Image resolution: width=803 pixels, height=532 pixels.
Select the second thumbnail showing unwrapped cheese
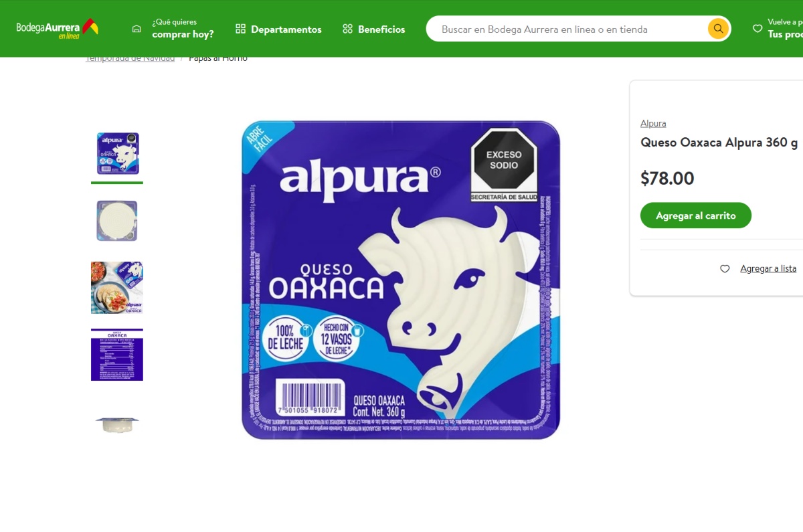tap(117, 221)
